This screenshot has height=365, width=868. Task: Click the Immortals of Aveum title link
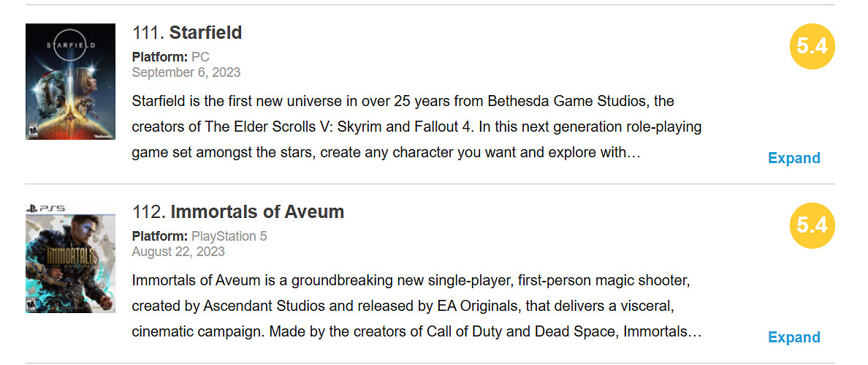click(257, 212)
